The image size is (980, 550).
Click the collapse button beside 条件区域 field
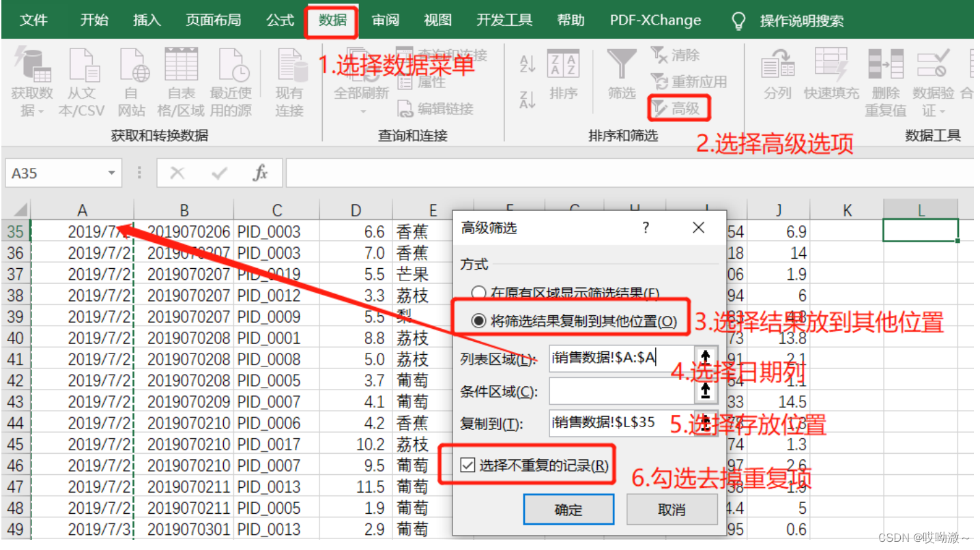[706, 391]
